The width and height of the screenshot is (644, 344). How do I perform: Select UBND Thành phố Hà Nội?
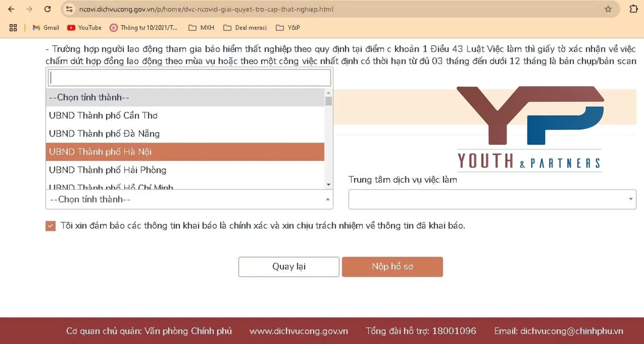pyautogui.click(x=185, y=152)
